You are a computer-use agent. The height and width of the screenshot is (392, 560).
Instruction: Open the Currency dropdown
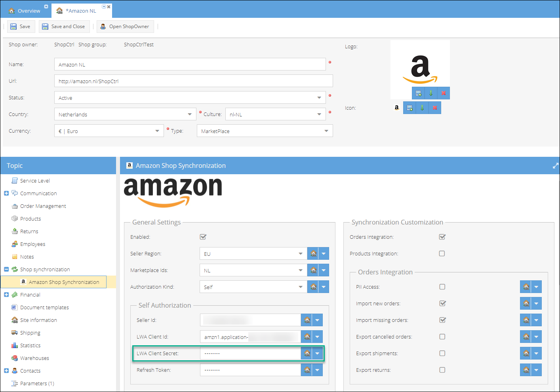[x=157, y=131]
